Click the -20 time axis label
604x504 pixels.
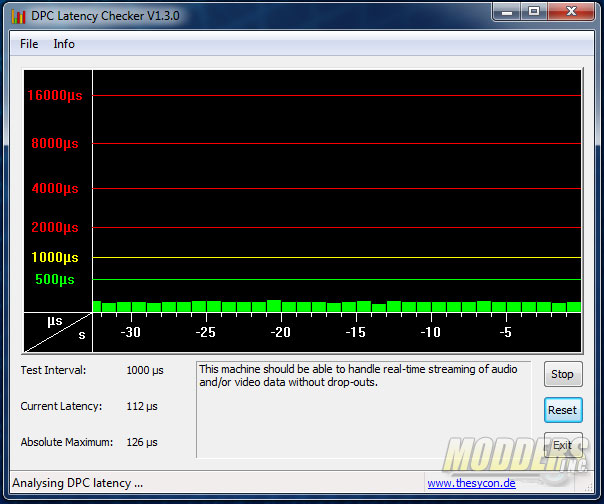tap(280, 332)
